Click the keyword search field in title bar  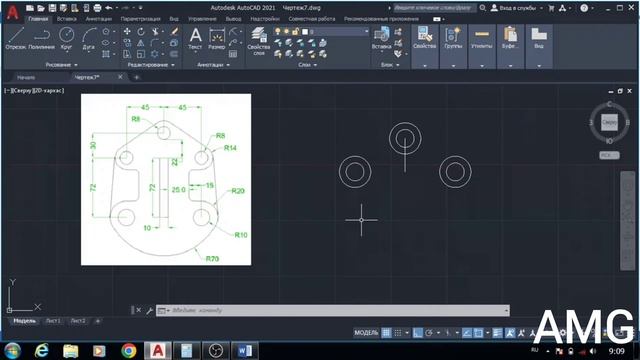[x=435, y=8]
